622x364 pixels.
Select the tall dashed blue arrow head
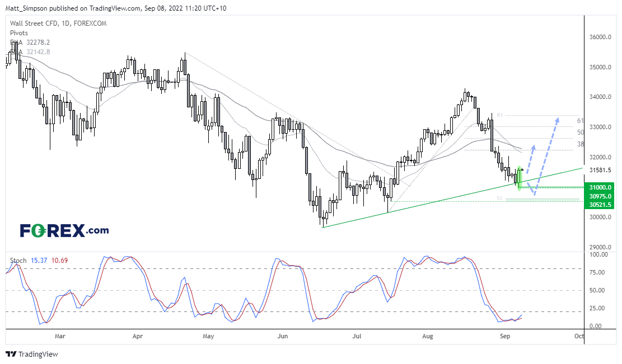tap(556, 119)
